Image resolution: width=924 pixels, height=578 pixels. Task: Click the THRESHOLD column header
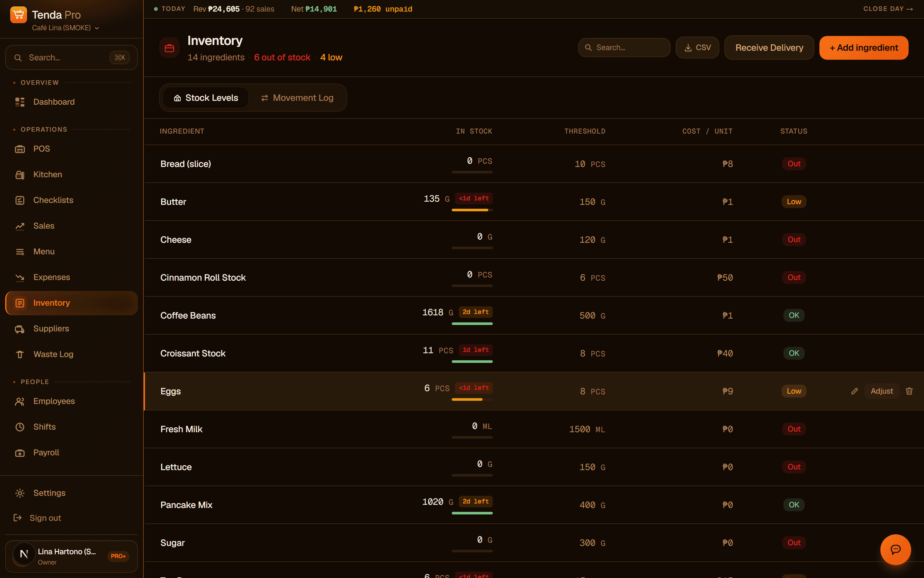click(585, 131)
